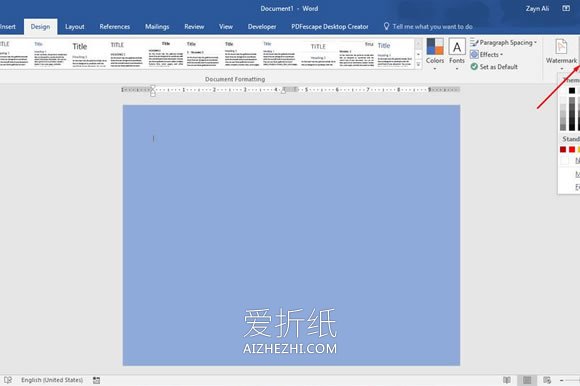
Task: Open the View ribbon tab
Action: [x=226, y=27]
